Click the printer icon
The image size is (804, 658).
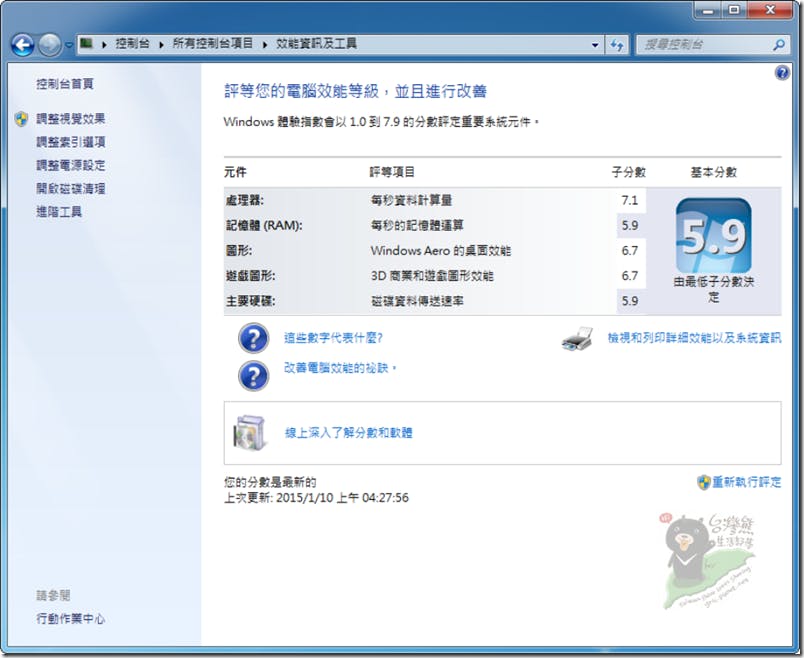(577, 339)
